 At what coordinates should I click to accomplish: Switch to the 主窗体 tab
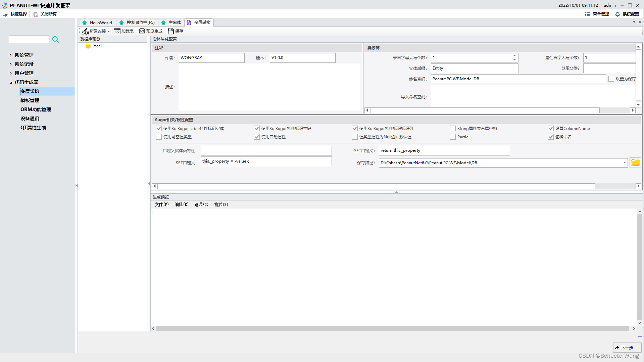click(171, 22)
